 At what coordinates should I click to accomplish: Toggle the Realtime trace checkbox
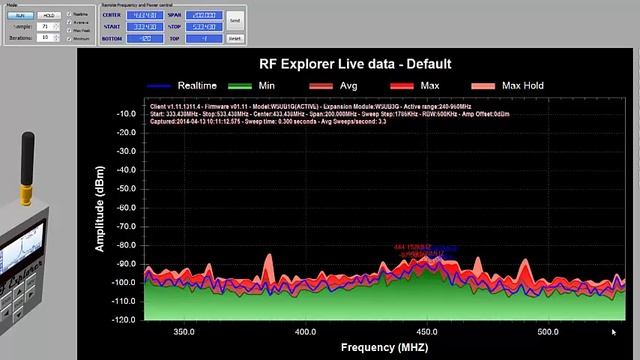click(69, 14)
